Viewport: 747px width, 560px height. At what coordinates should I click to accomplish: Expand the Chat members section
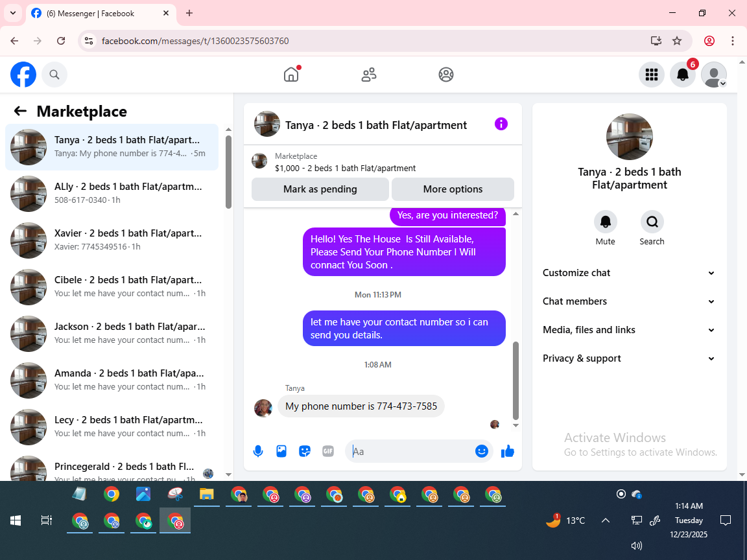(629, 301)
